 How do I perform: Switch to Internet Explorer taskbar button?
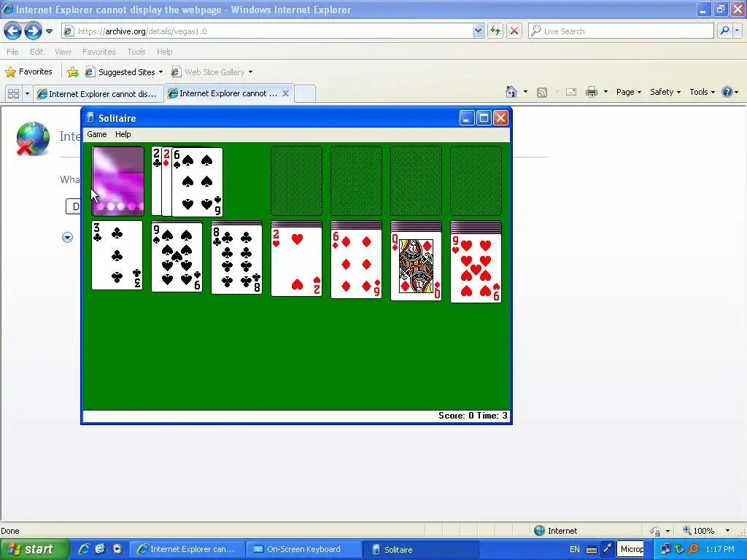pos(187,549)
